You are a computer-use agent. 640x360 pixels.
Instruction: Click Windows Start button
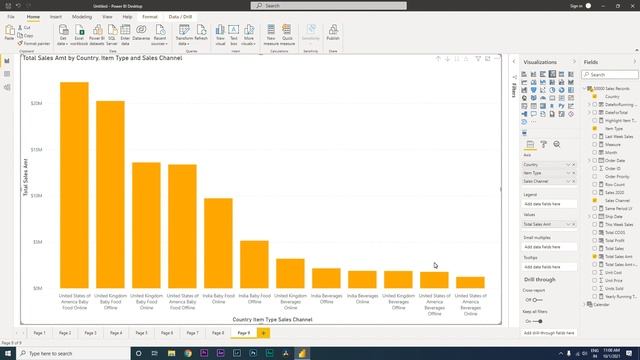tap(8, 353)
